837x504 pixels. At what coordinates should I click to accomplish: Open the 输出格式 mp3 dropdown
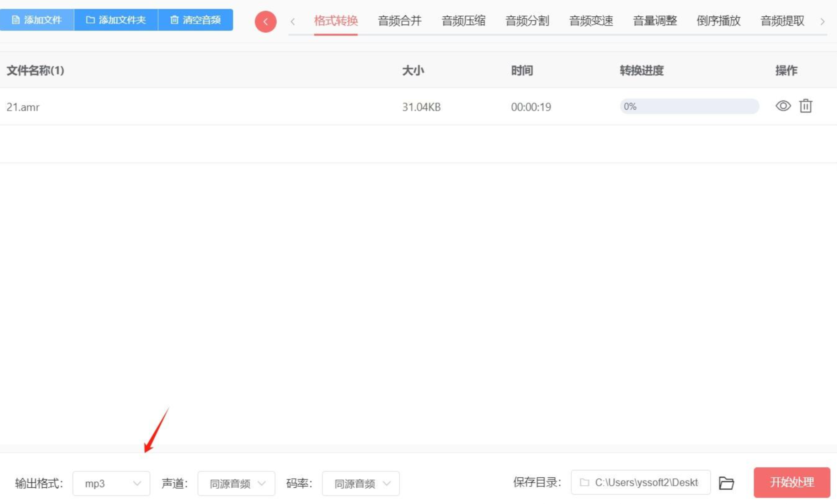(x=111, y=483)
